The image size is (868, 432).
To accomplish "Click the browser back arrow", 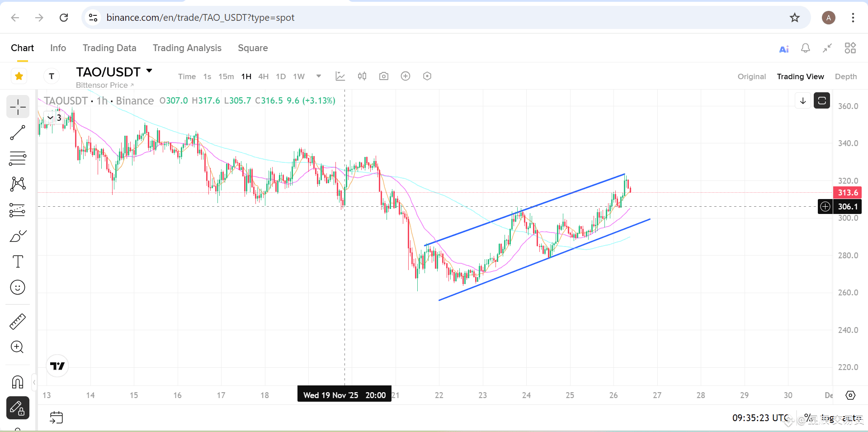I will [15, 18].
